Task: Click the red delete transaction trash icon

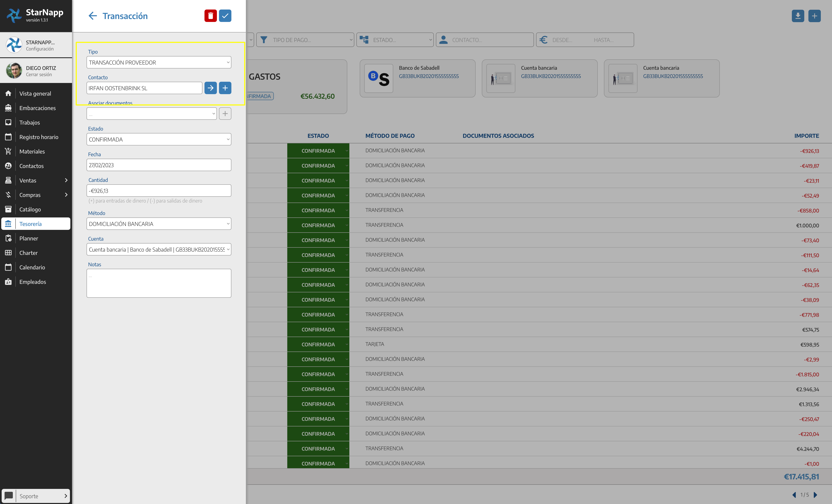Action: pos(210,16)
